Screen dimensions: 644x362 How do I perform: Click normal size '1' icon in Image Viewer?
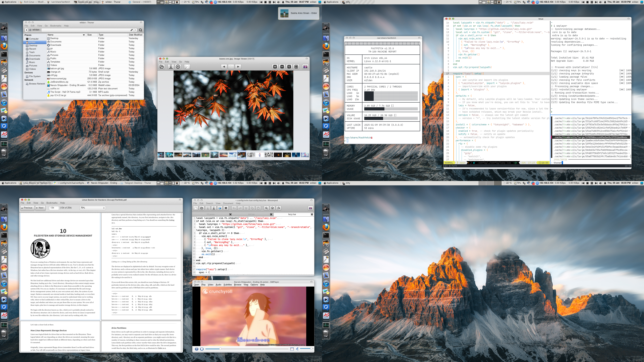(289, 67)
